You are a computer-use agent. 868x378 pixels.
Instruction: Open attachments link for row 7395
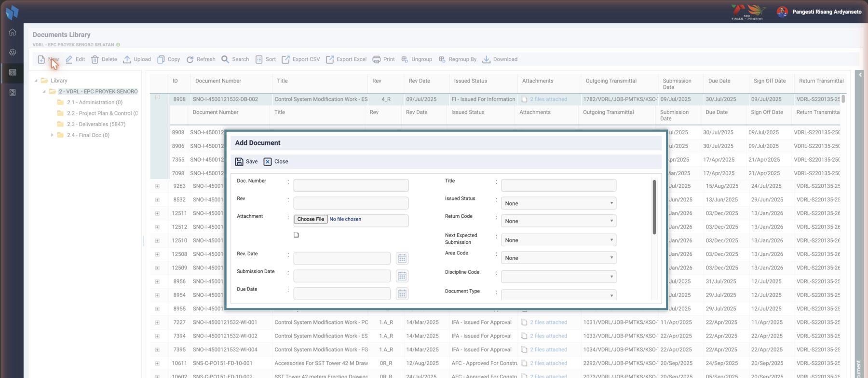[548, 350]
